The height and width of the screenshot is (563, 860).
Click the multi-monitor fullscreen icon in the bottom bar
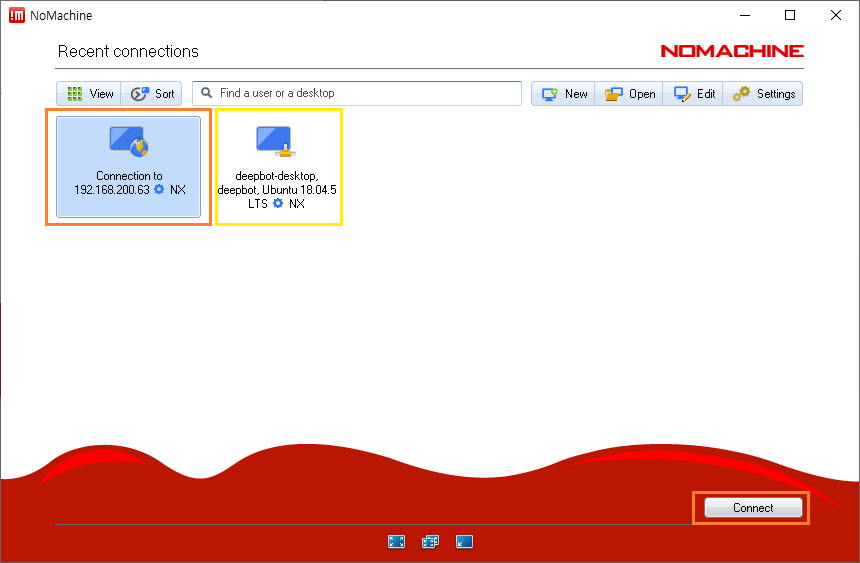tap(431, 542)
